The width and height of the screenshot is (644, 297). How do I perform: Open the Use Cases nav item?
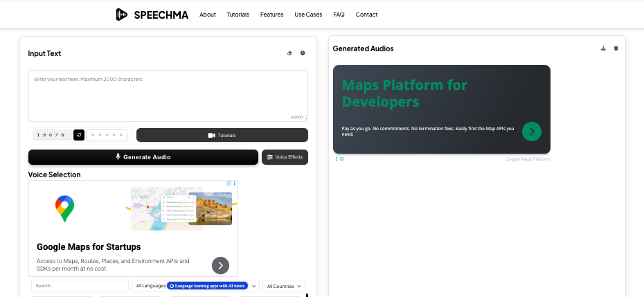308,15
